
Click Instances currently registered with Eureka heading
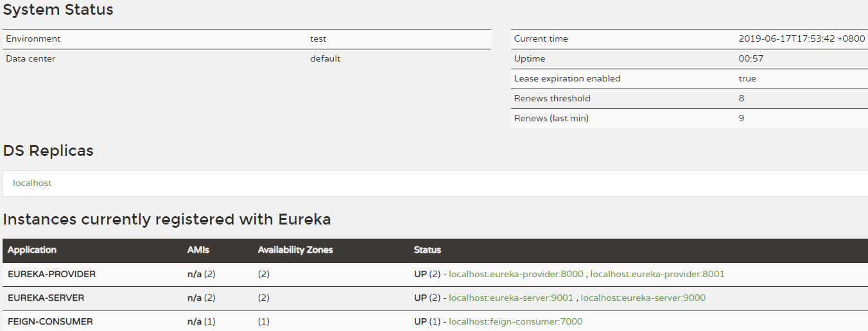coord(167,220)
